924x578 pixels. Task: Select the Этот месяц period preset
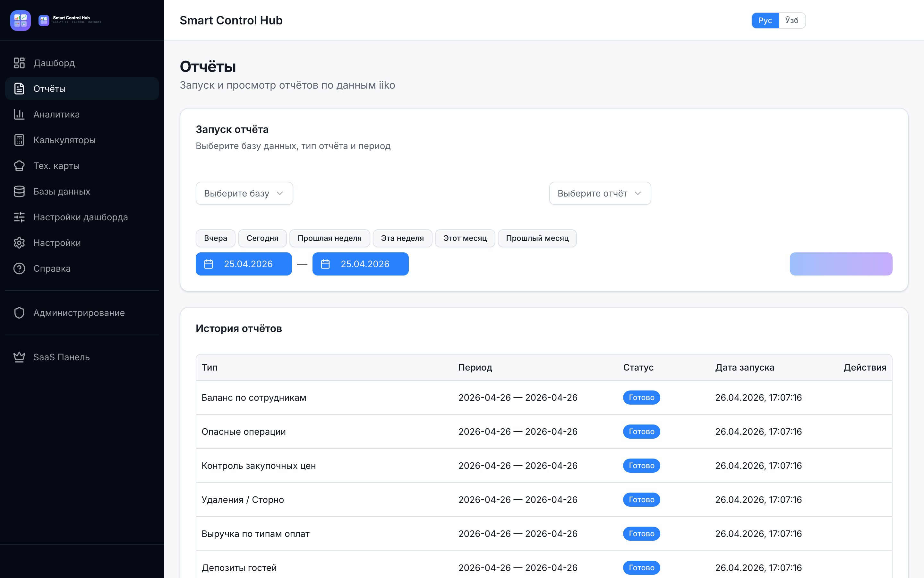(465, 238)
